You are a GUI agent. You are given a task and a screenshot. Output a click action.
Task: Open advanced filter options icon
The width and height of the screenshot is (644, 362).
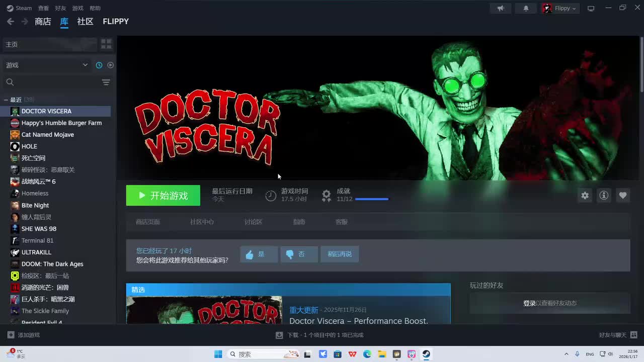[x=106, y=82]
